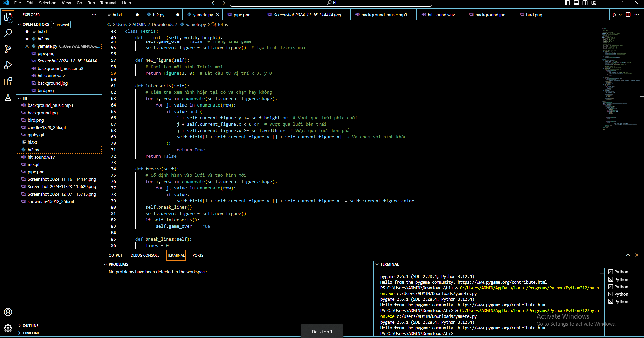
Task: Switch to the hit_sound.wav editor tab
Action: coord(441,15)
